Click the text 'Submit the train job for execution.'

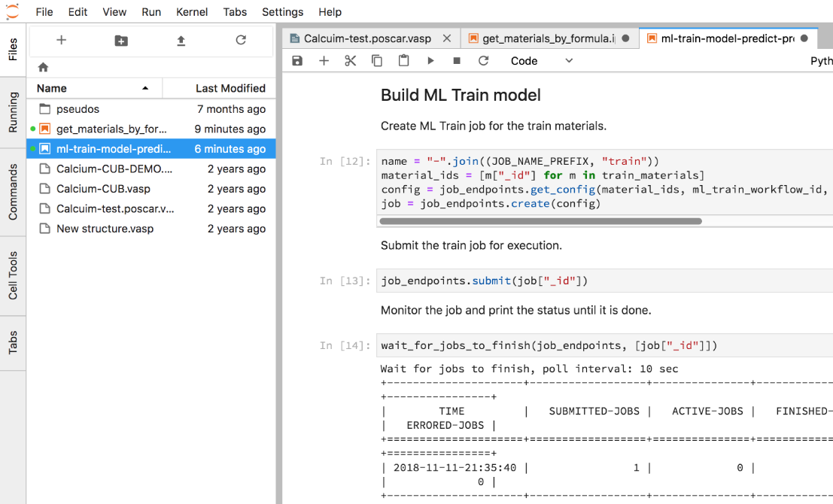(471, 245)
